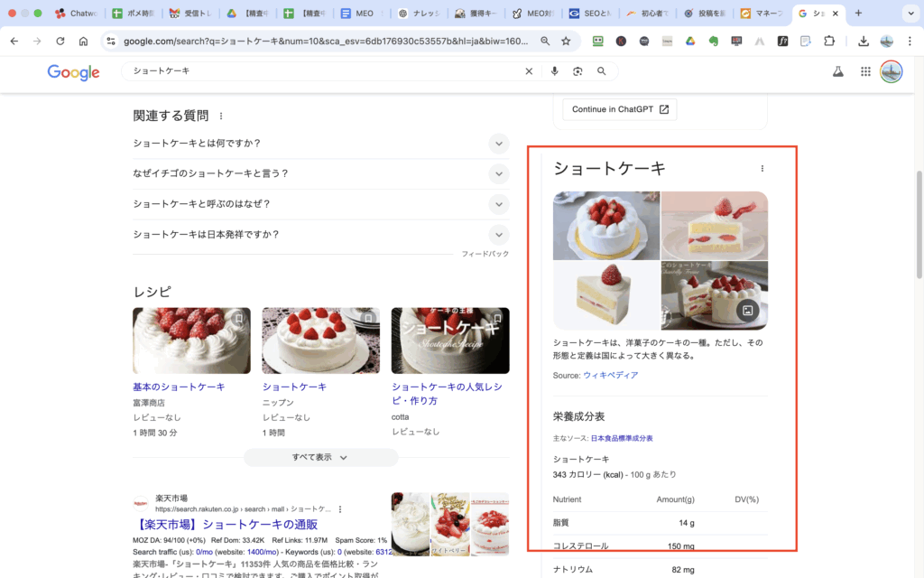
Task: Search by image with Google Lens icon
Action: coord(577,71)
